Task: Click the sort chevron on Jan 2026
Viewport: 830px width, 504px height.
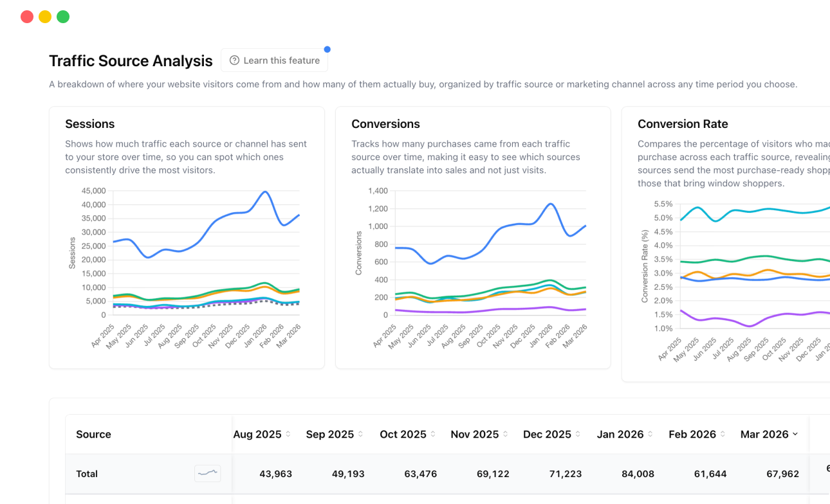Action: point(650,434)
